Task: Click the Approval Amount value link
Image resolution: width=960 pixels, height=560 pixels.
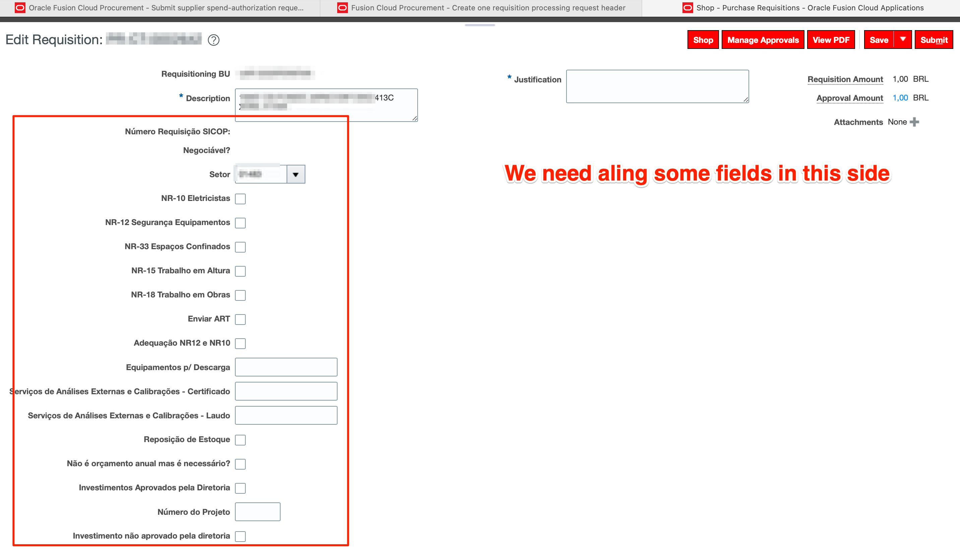Action: [x=901, y=98]
